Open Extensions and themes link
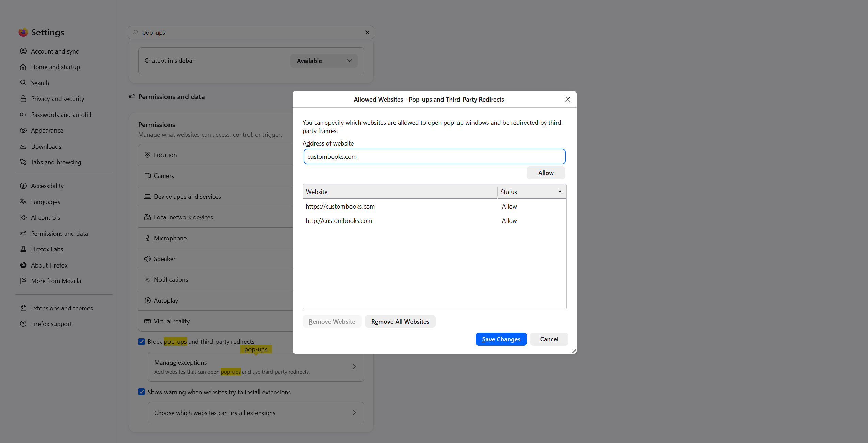Viewport: 868px width, 443px height. 62,308
